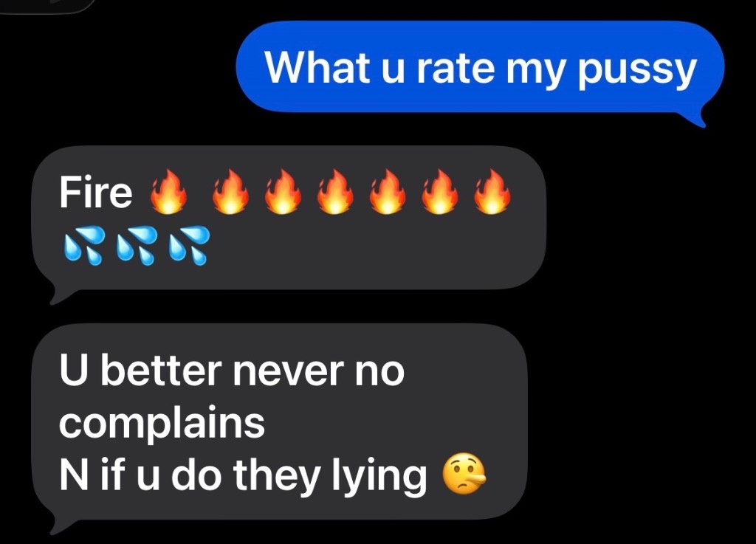Click the middle sweat droplets emoji

coord(137,245)
